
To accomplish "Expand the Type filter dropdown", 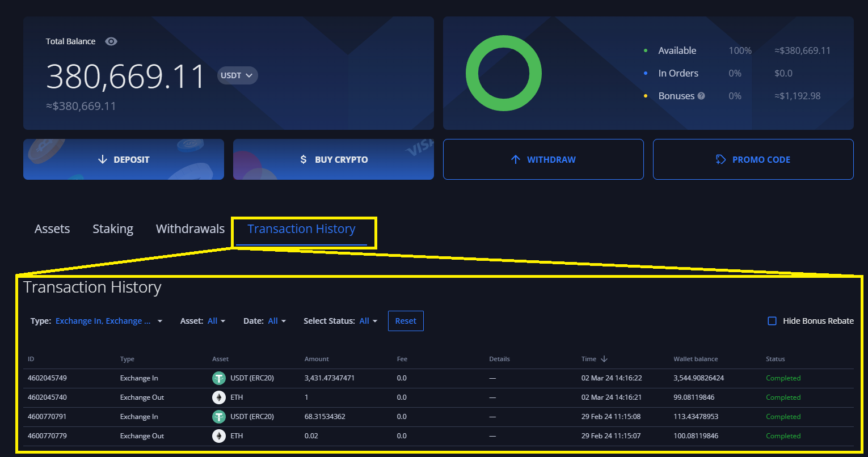I will [108, 321].
